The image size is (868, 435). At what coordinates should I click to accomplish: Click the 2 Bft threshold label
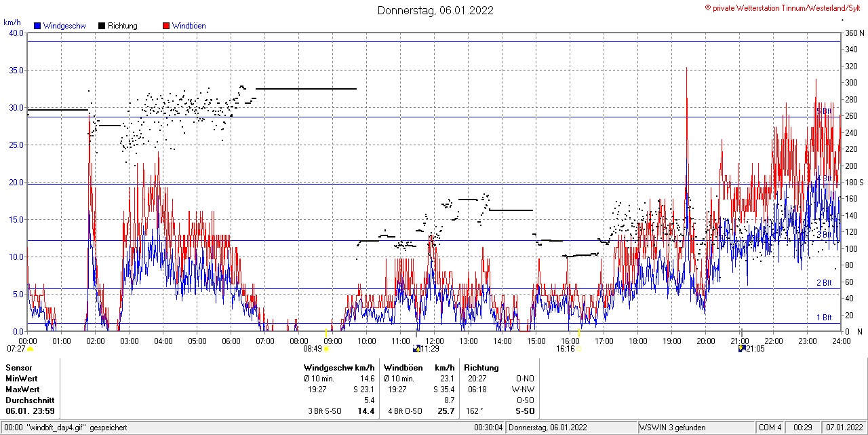coord(823,283)
